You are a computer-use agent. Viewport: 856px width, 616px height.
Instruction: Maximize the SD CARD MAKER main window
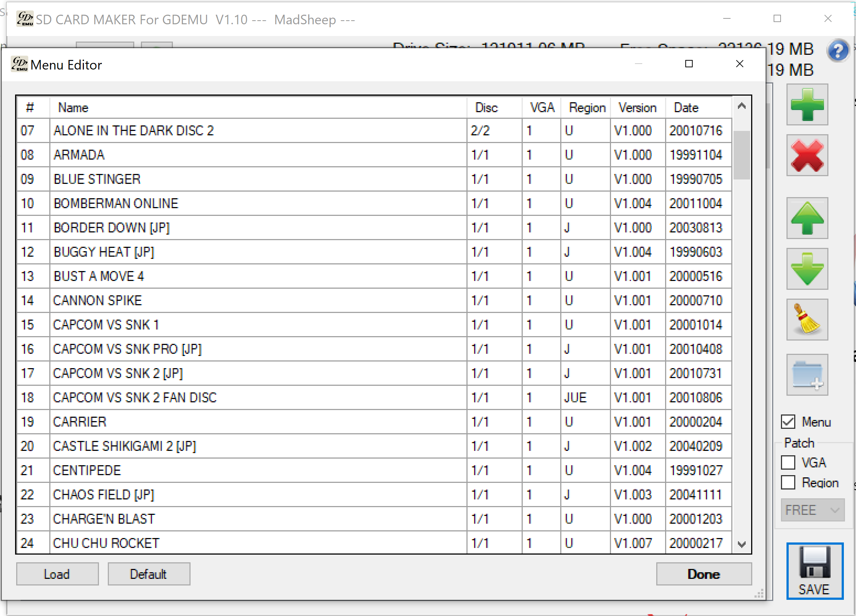coord(777,18)
